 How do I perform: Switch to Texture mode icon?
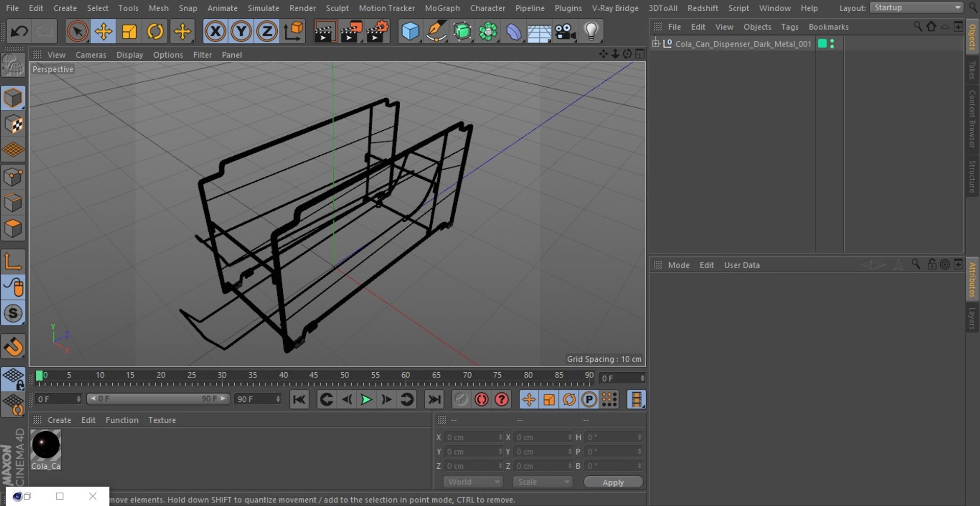pyautogui.click(x=13, y=124)
